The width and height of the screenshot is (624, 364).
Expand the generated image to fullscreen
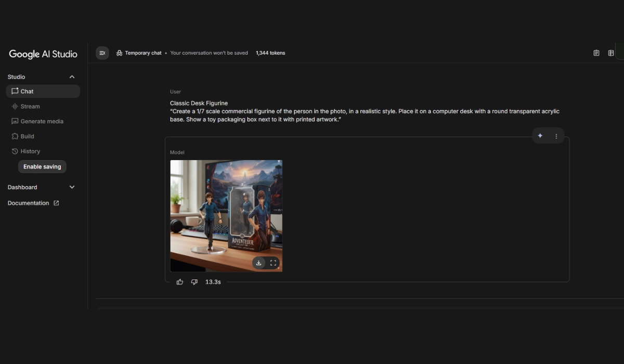pos(273,263)
